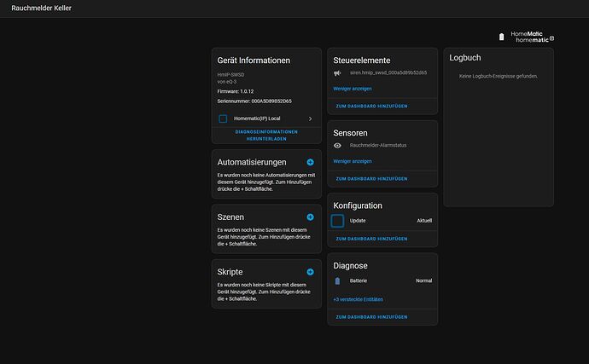The height and width of the screenshot is (364, 589).
Task: Show the +3 versteckte Entitäten
Action: (358, 299)
